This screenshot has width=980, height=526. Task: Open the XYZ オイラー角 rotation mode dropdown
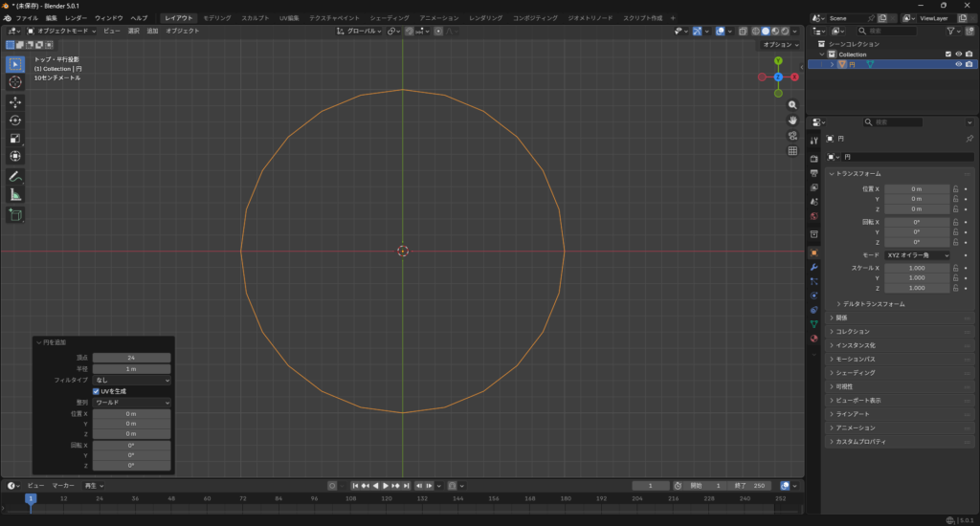(917, 255)
